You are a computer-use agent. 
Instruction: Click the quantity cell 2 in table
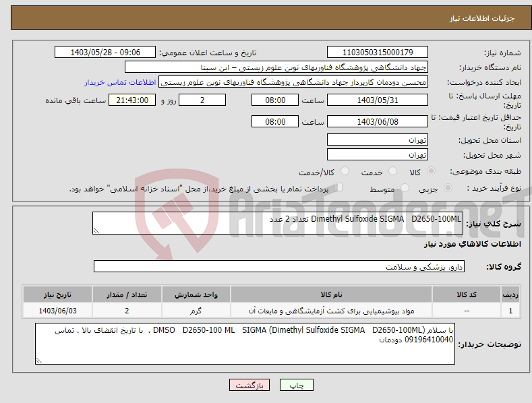pos(127,311)
